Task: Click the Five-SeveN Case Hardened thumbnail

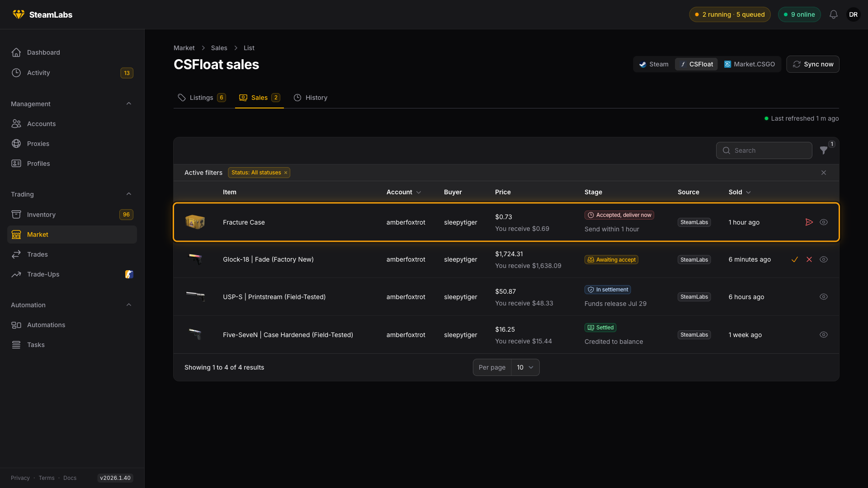Action: 195,335
